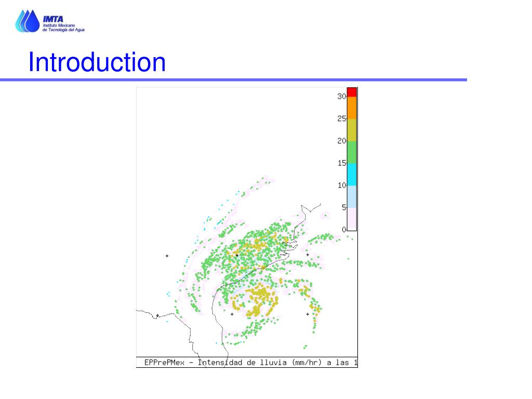Click the '25' scale label
Image resolution: width=532 pixels, height=399 pixels.
pyautogui.click(x=341, y=119)
